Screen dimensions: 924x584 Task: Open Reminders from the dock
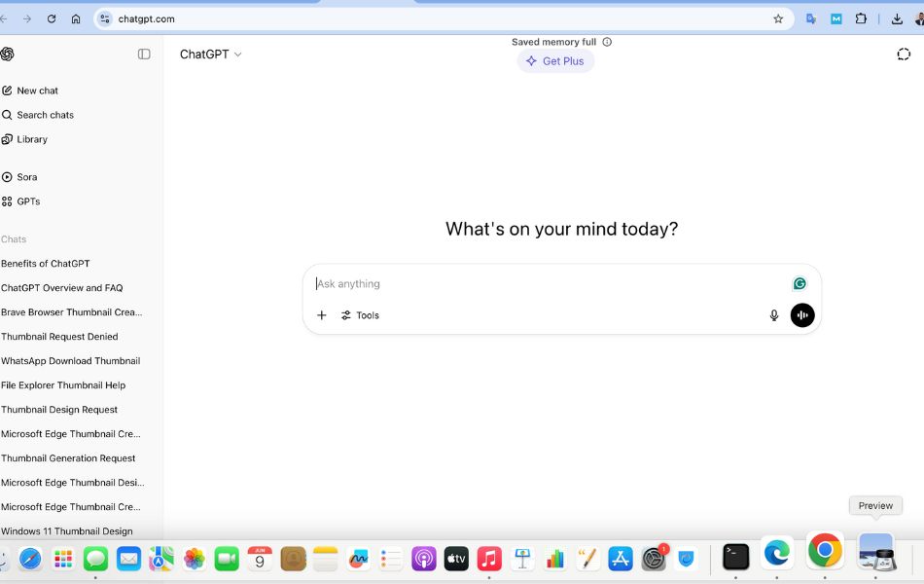point(391,558)
